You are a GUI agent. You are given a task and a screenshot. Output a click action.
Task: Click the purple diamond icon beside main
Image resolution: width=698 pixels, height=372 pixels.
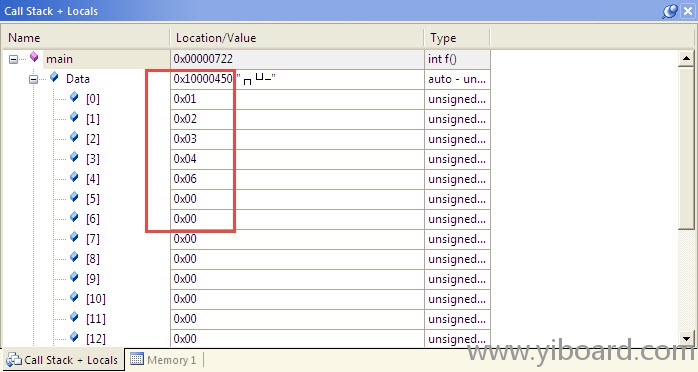tap(34, 57)
